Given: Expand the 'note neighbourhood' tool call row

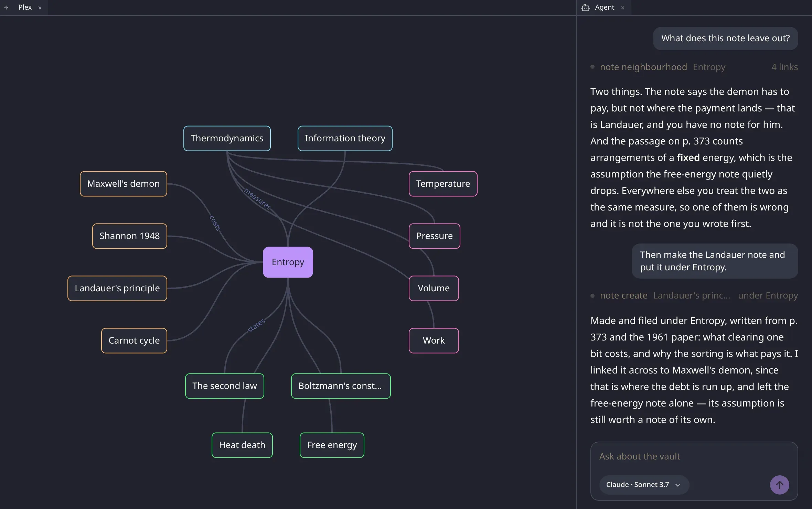Looking at the screenshot, I should (694, 67).
